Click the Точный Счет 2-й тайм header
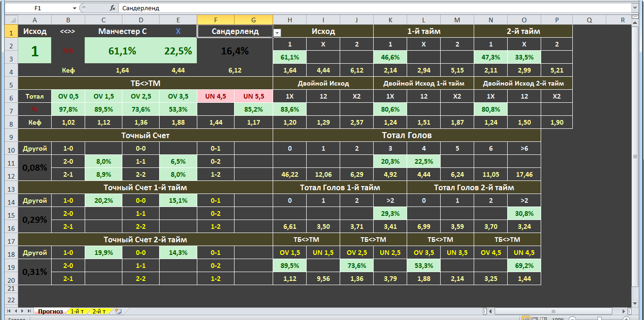Viewport: 644px width, 320px height. [x=145, y=240]
